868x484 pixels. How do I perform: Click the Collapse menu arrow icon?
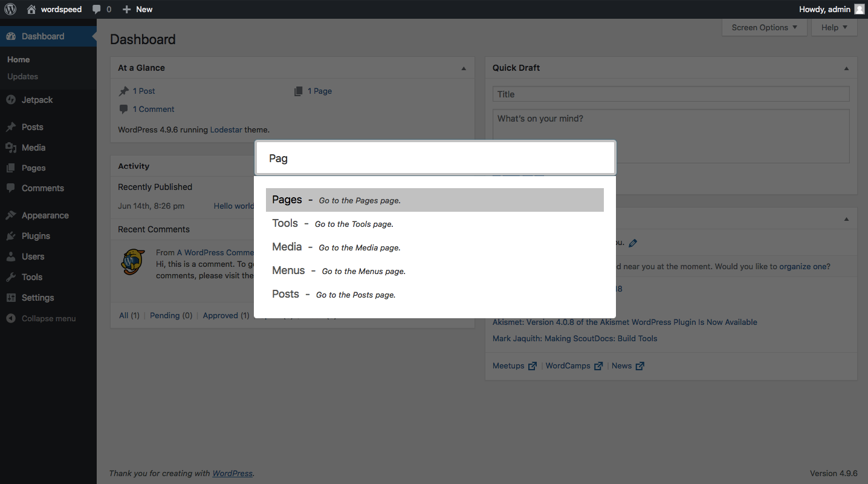click(11, 318)
